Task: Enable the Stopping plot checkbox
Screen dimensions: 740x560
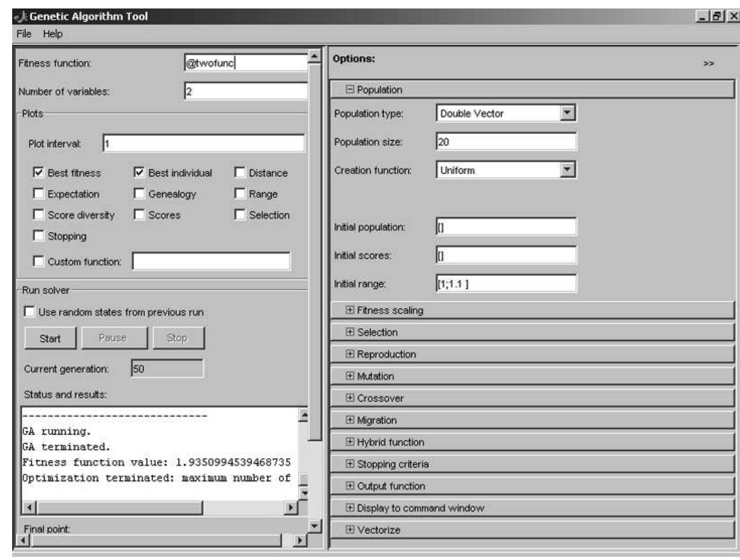Action: pos(39,236)
